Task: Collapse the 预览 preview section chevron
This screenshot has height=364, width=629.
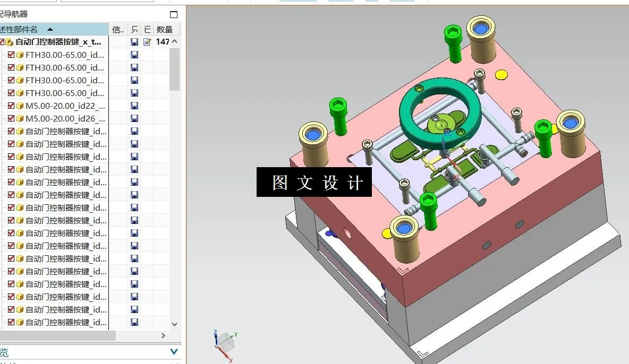Action: 174,351
